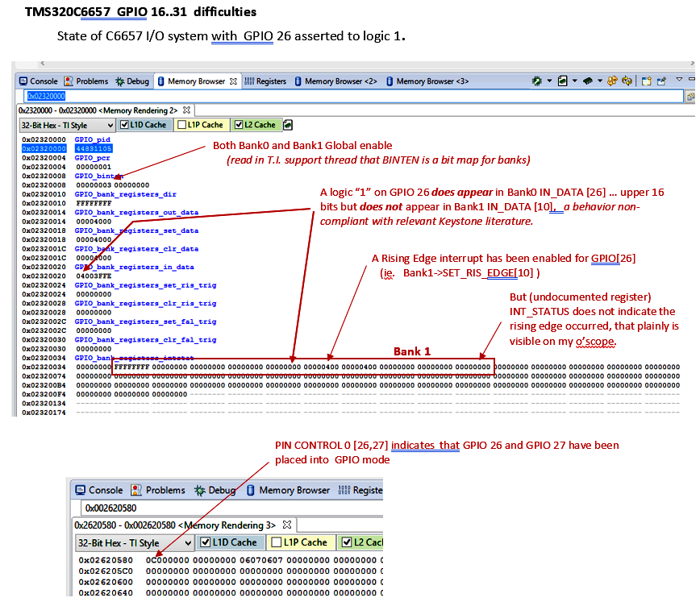Close the upper Memory Browser tab
Image resolution: width=700 pixels, height=606 pixels.
tap(233, 81)
